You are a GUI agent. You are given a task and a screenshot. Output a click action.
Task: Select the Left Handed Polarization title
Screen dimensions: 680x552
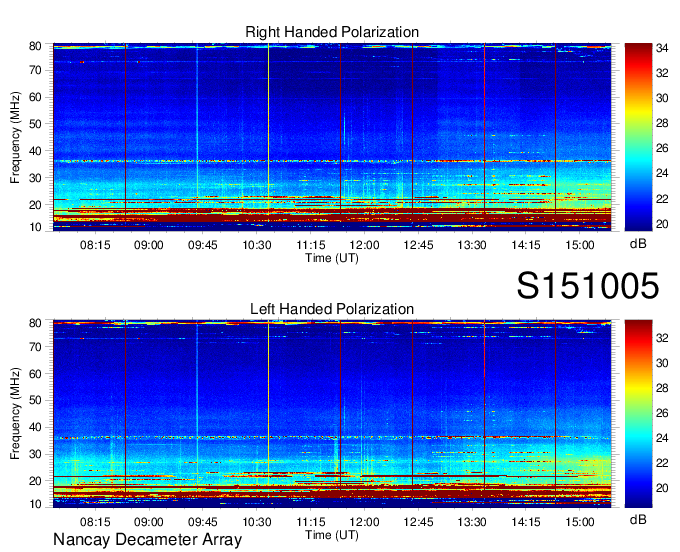[x=332, y=309]
